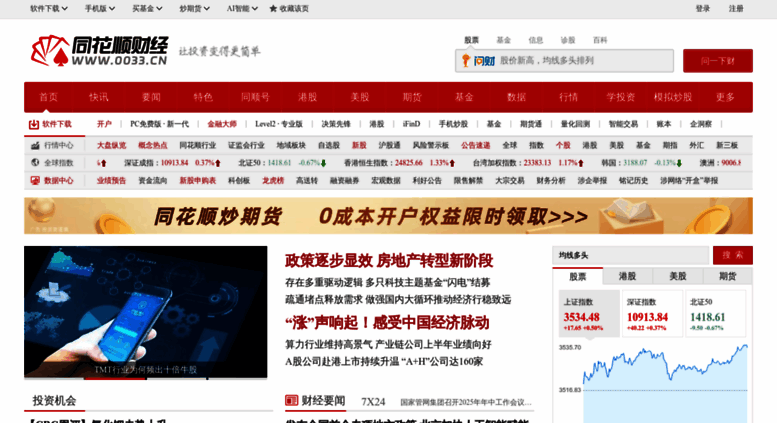777x423 pixels.
Task: Open article A股公司赴港上市持续升温
Action: (x=384, y=362)
